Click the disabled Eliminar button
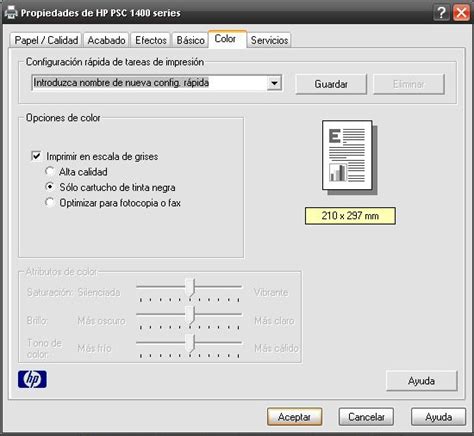The height and width of the screenshot is (436, 474). [x=408, y=84]
